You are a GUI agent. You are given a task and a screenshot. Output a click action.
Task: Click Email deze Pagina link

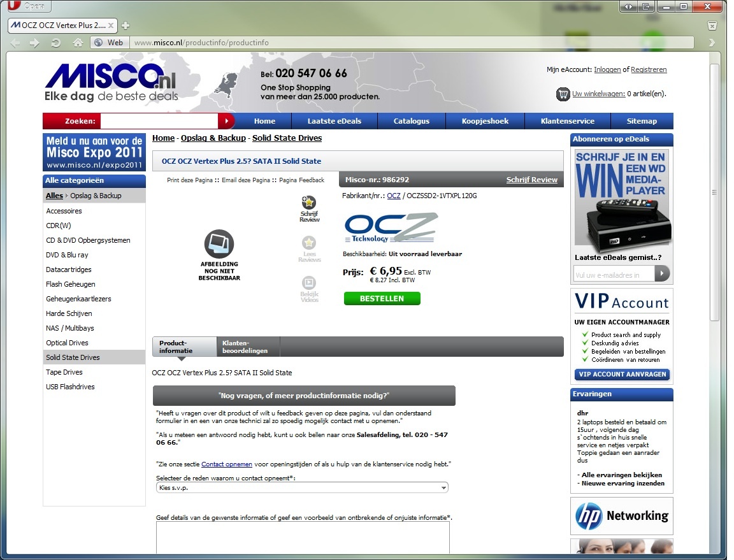point(246,180)
